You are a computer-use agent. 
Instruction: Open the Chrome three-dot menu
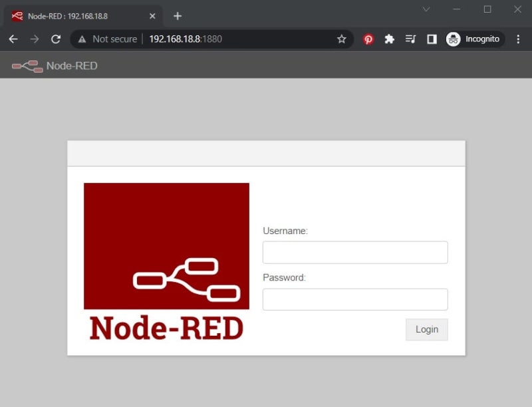519,39
